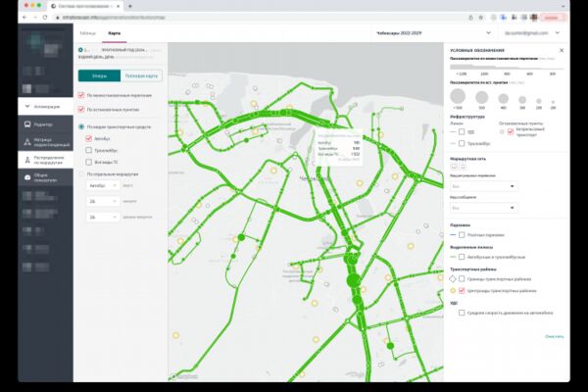Select По отдельным маршрутам radio button
Screen dimensions: 588x392
pos(81,174)
